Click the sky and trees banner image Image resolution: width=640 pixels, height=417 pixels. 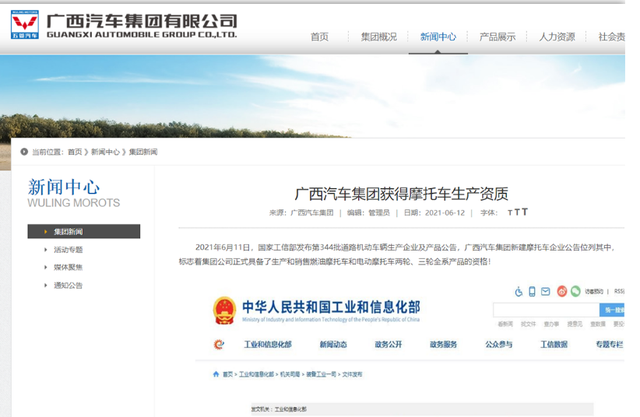click(x=312, y=96)
